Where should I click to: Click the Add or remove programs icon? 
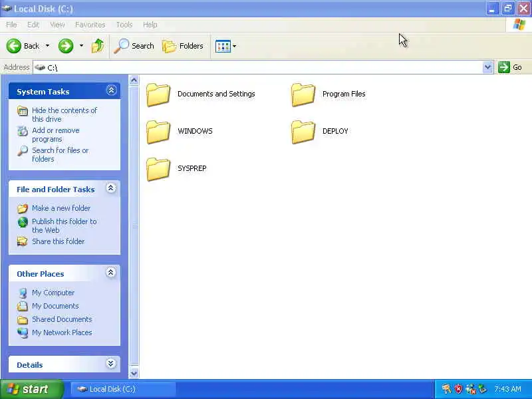point(23,131)
